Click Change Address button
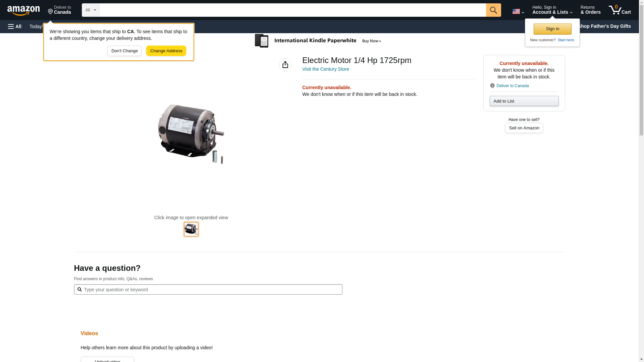The image size is (644, 362). coord(166,51)
